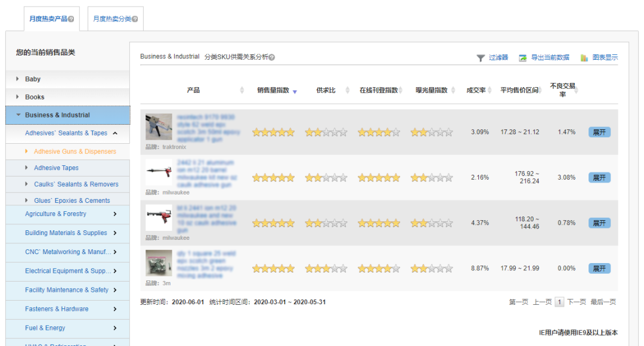Viewport: 644px width, 346px height.
Task: Open the help icon beside 月度热卖分类 tab
Action: coord(135,19)
